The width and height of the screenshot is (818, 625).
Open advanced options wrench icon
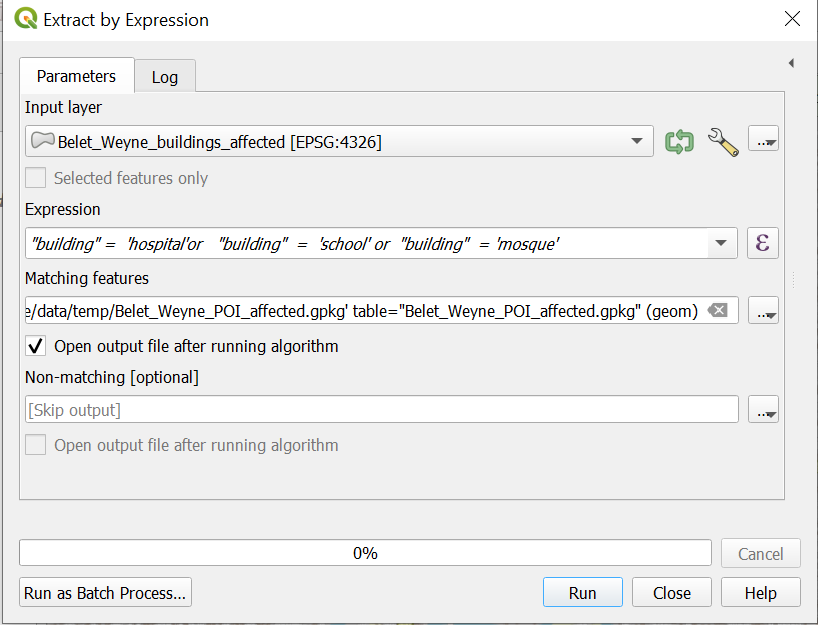722,141
